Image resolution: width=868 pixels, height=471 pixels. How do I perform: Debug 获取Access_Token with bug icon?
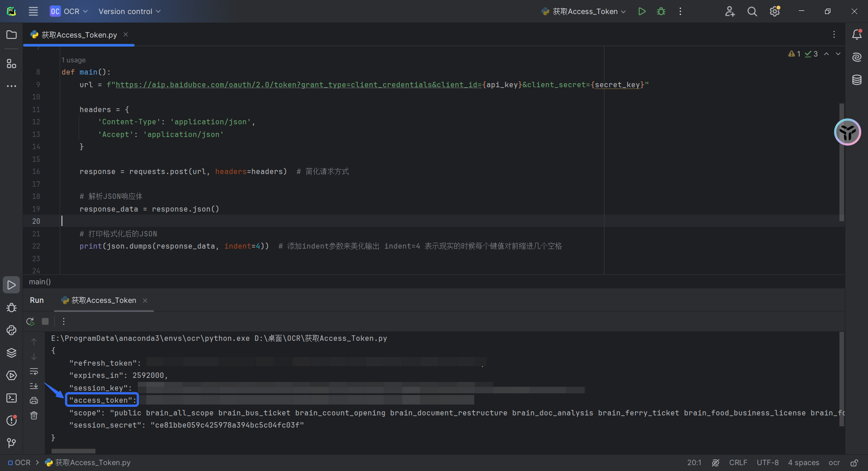(x=661, y=11)
